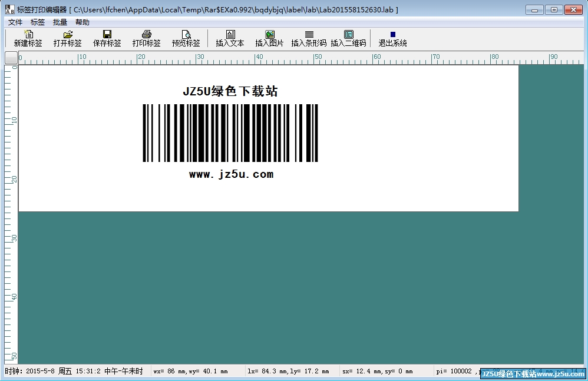Insert a QR code with 插入二维码
Viewport: 588px width, 381px height.
(348, 39)
